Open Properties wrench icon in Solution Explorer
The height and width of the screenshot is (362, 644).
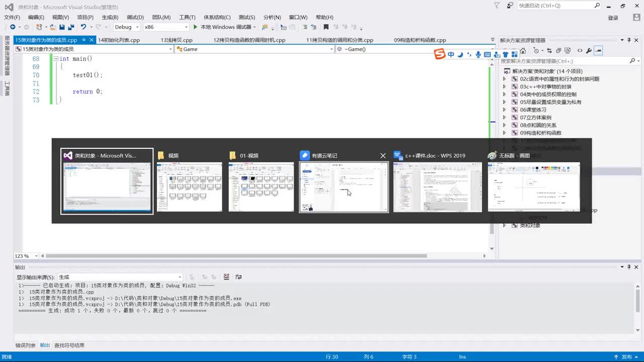pos(589,51)
